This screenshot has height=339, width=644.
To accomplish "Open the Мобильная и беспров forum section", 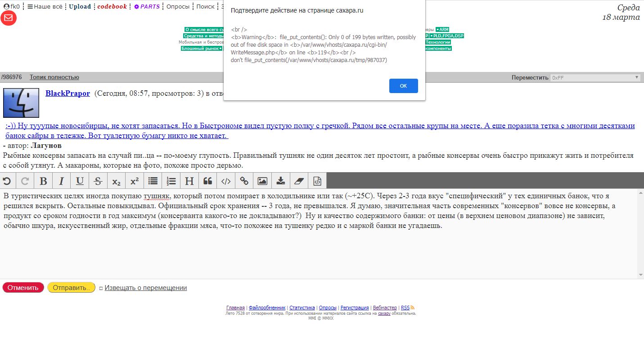I will (x=201, y=42).
